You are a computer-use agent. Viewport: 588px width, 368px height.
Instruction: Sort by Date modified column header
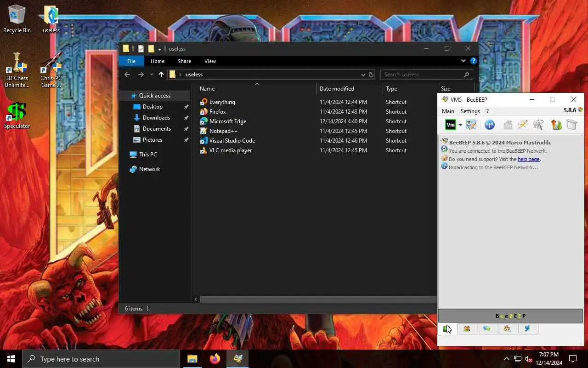click(350, 89)
